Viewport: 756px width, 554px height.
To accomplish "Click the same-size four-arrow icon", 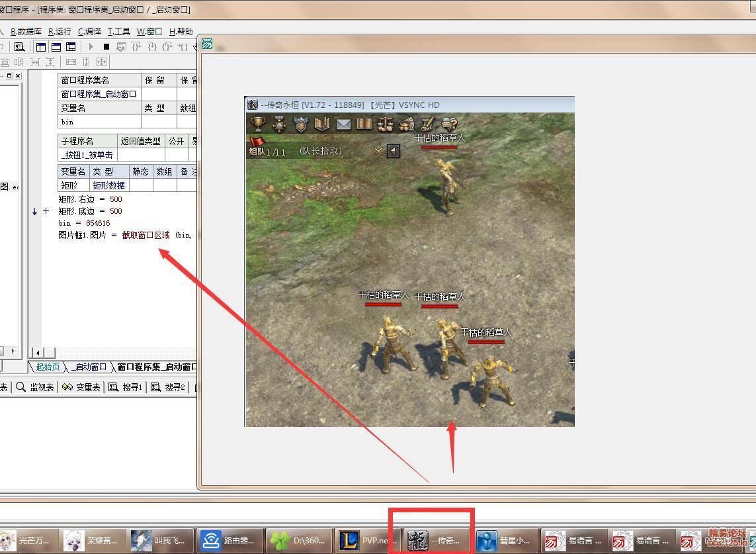I will [x=101, y=62].
